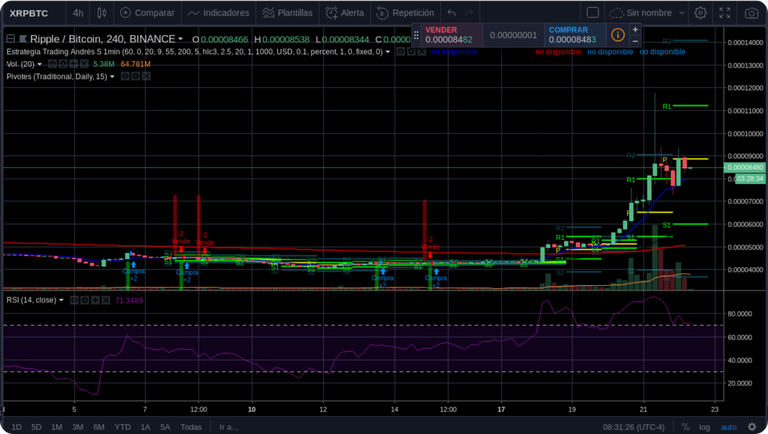The width and height of the screenshot is (768, 434).
Task: Remove the Vol. (20) indicator
Action: coord(84,64)
